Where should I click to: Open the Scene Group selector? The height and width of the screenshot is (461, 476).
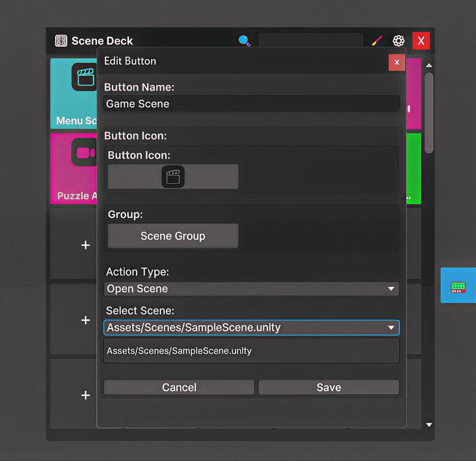click(x=172, y=236)
